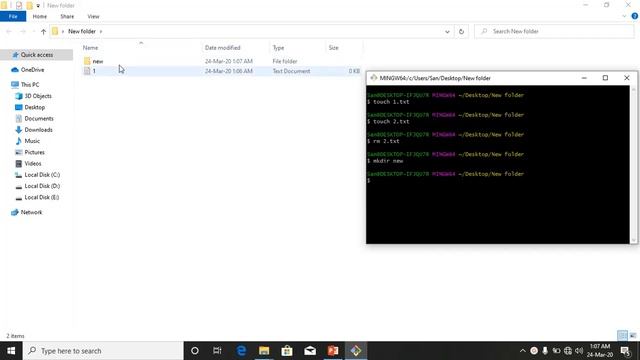Open the Quick Access Toolbar dropdown
The height and width of the screenshot is (360, 640).
(38, 6)
